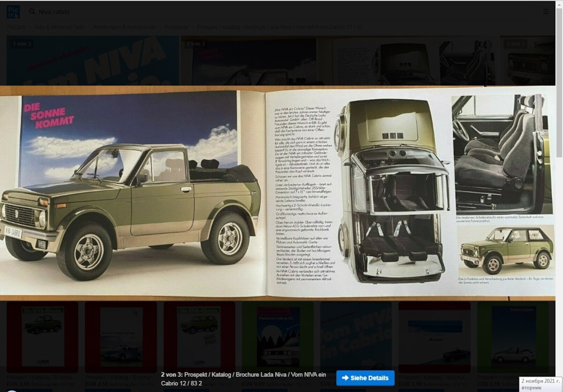Select the '3 von 3' thumbnail image

528,60
